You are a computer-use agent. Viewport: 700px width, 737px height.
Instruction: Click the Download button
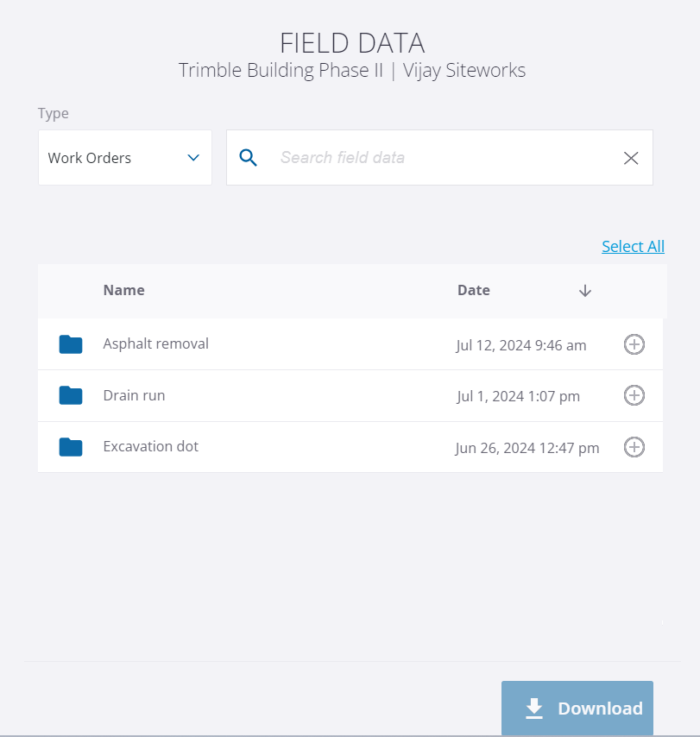577,708
